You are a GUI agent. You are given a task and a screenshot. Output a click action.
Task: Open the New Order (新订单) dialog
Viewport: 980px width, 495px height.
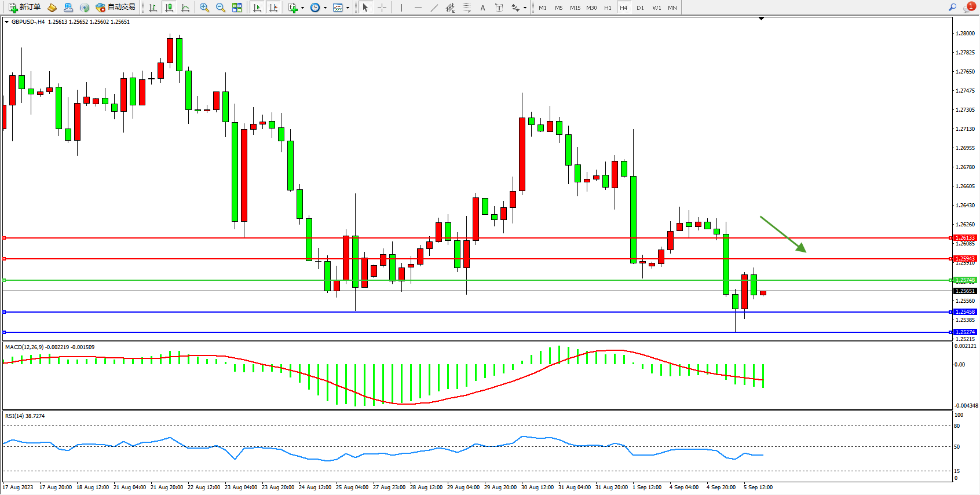[x=24, y=8]
